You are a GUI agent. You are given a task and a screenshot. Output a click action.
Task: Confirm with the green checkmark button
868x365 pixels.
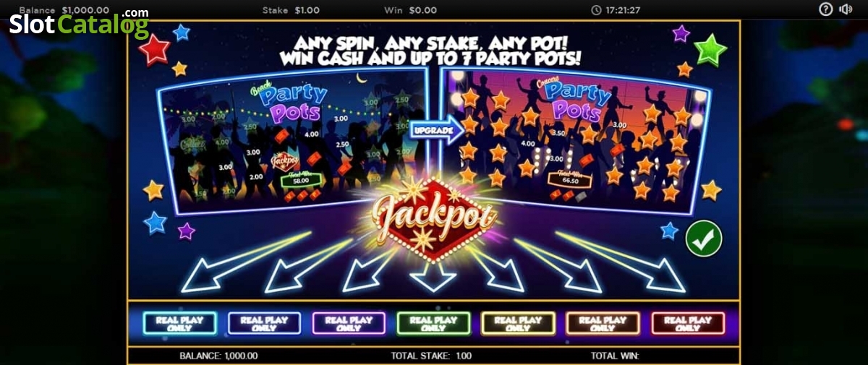click(x=703, y=239)
